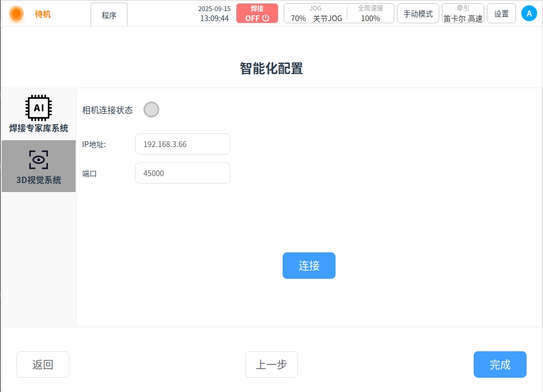Select 3D视觉系统 in the sidebar
Screen dimensions: 543x392
click(39, 180)
